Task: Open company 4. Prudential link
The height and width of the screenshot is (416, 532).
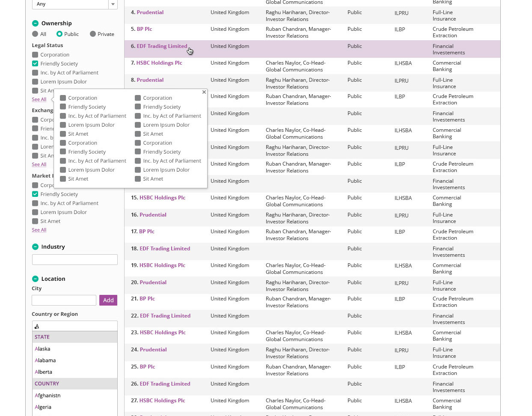Action: tap(150, 12)
